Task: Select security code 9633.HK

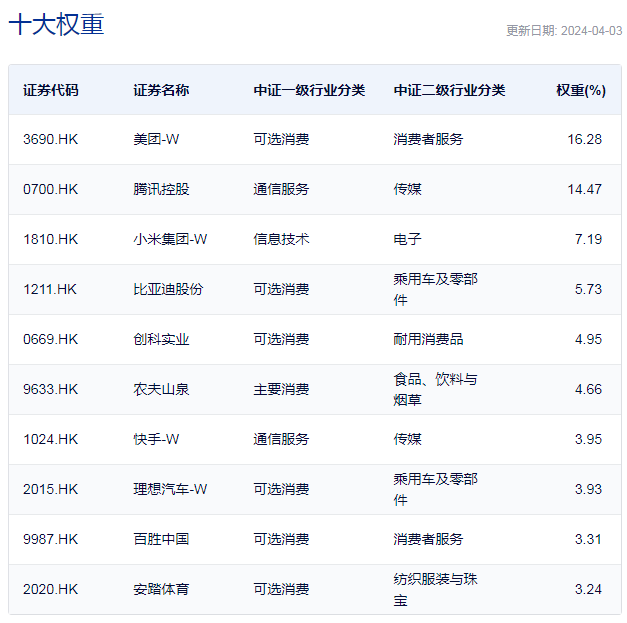Action: [50, 389]
